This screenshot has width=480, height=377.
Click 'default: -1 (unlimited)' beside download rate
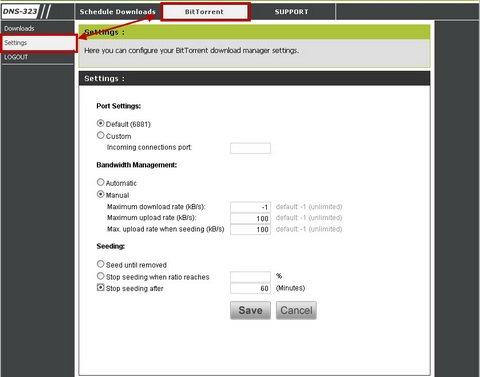pyautogui.click(x=309, y=207)
